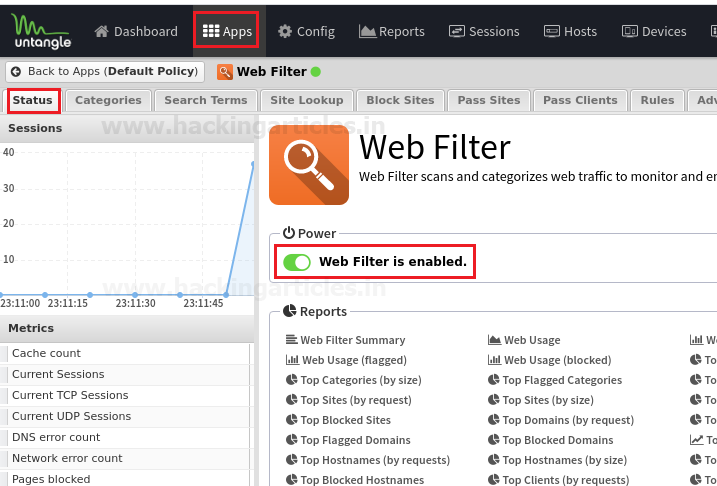Open the Block Sites tab
The height and width of the screenshot is (486, 717).
pos(400,100)
